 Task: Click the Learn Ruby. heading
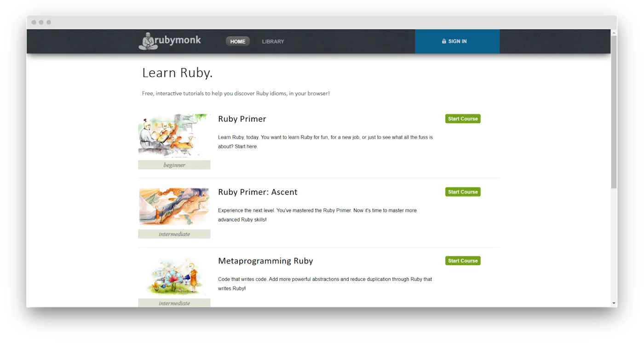[177, 73]
